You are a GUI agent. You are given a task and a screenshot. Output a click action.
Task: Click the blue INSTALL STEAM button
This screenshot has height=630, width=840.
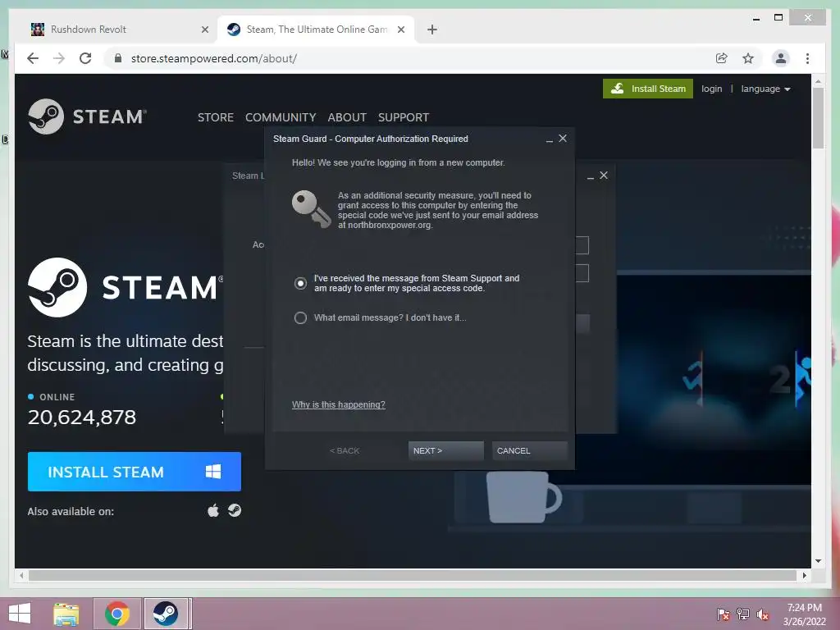(135, 472)
